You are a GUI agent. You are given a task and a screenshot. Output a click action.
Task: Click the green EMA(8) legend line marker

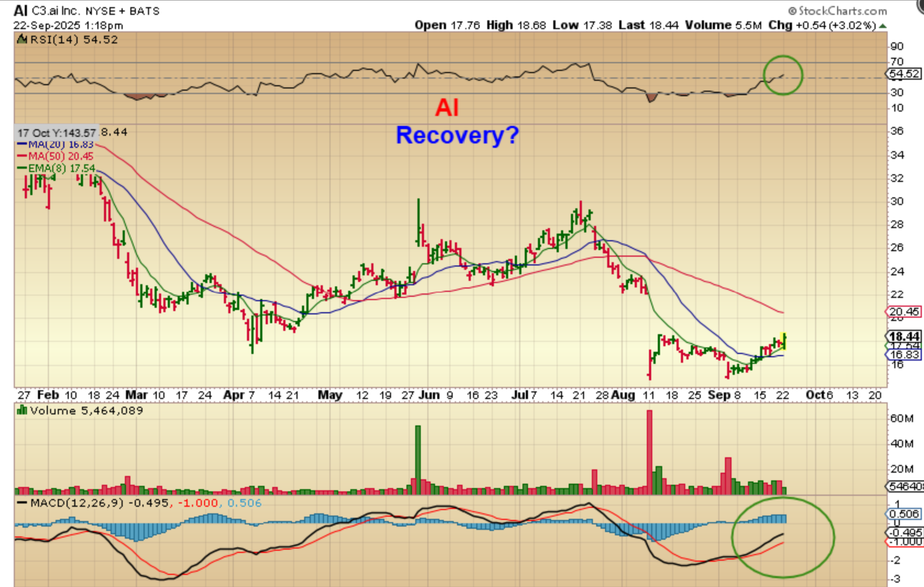[x=23, y=168]
